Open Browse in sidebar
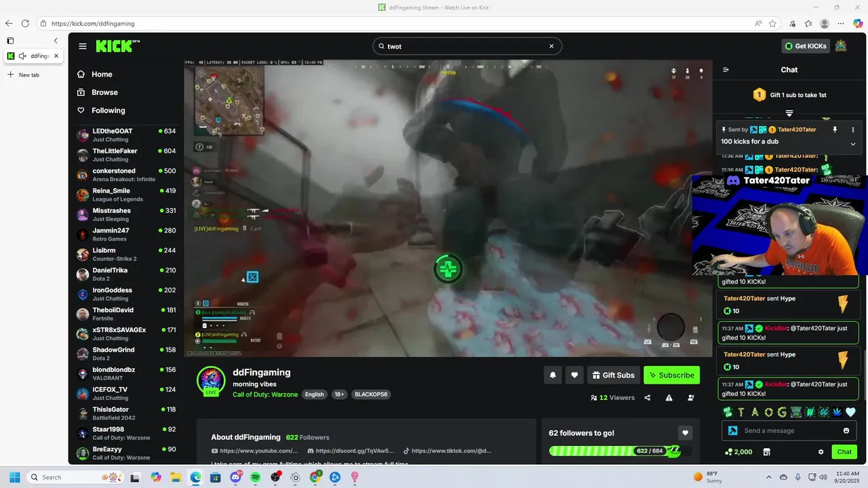Screen dimensions: 868x488 (104, 92)
